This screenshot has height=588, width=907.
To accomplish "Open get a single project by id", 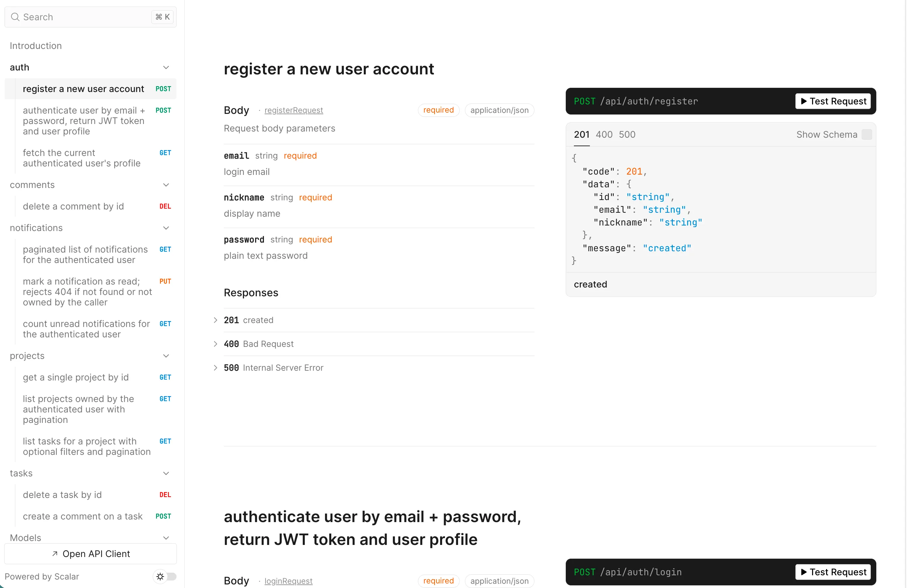I will click(x=91, y=377).
